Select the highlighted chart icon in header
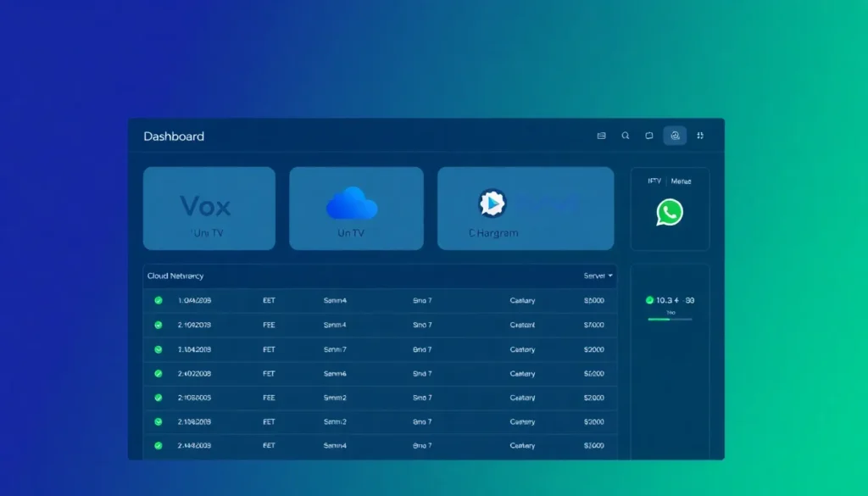 tap(675, 136)
